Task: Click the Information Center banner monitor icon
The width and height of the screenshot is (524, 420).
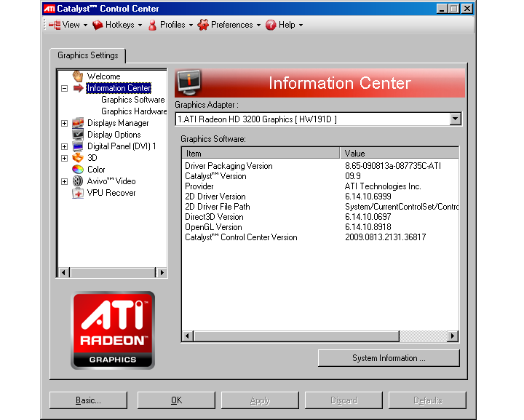Action: click(x=189, y=82)
